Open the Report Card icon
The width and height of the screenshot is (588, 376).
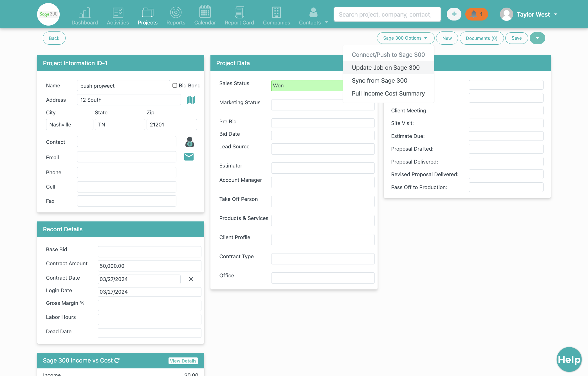point(239,12)
